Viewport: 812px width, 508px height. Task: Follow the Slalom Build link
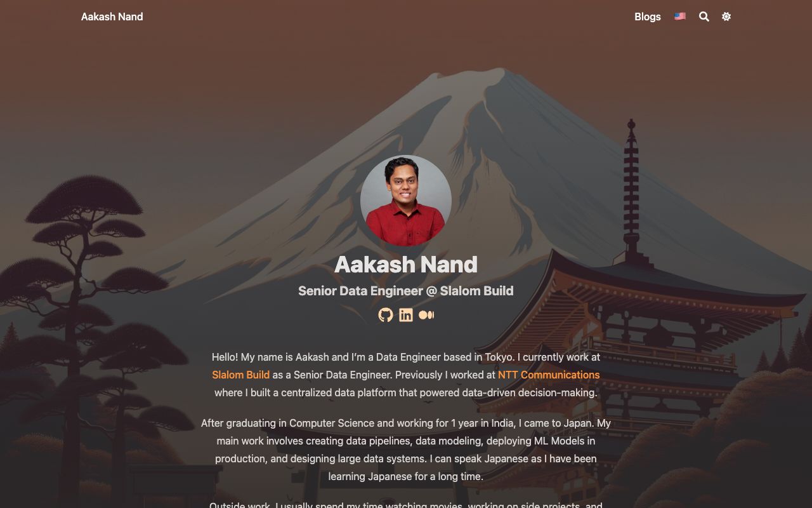[x=241, y=375]
